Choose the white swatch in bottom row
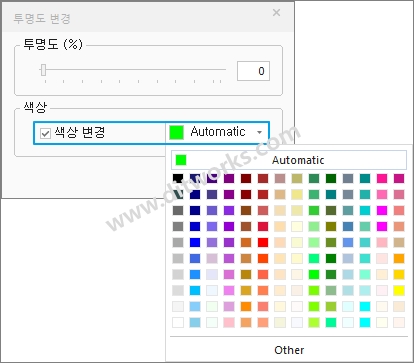This screenshot has height=363, width=414. [x=178, y=322]
